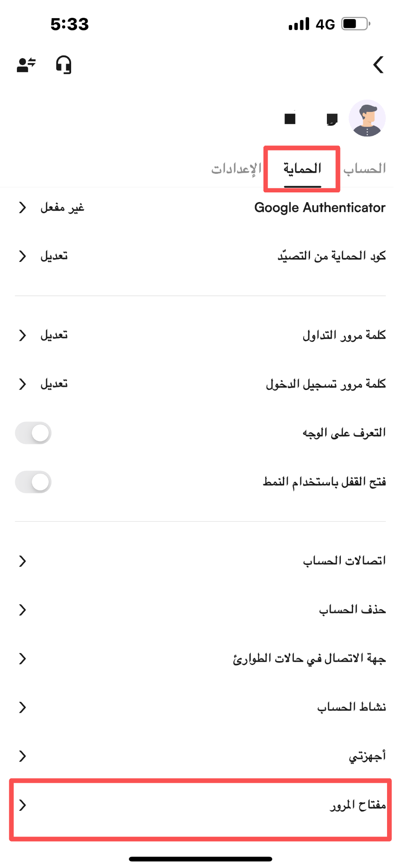401x868 pixels.
Task: Toggle face recognition (التعرف على الوجه) switch
Action: click(33, 433)
